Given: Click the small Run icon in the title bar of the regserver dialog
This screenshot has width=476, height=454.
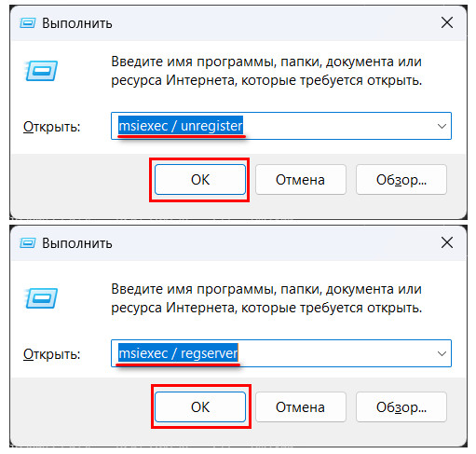Looking at the screenshot, I should click(x=28, y=242).
